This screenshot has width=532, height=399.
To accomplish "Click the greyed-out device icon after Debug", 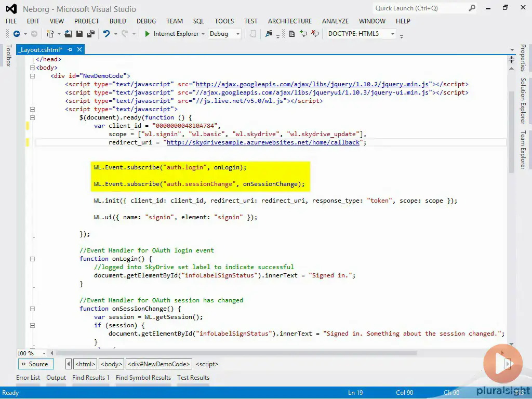I will coord(252,34).
